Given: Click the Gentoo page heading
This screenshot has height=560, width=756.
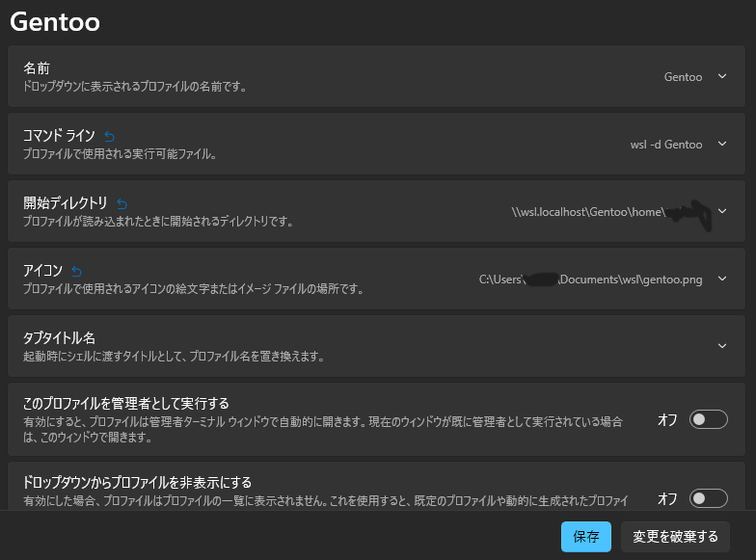Looking at the screenshot, I should tap(55, 22).
